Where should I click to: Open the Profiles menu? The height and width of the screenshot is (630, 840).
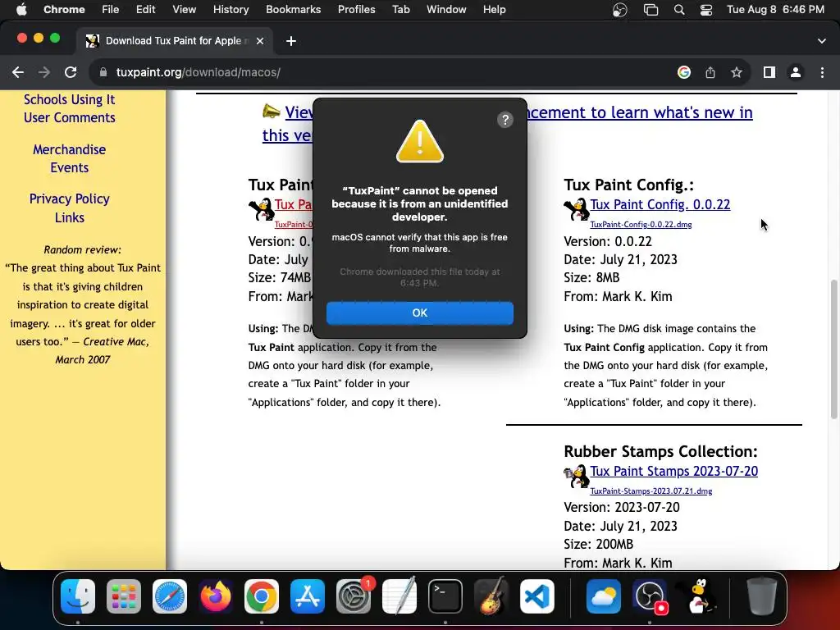(x=356, y=9)
